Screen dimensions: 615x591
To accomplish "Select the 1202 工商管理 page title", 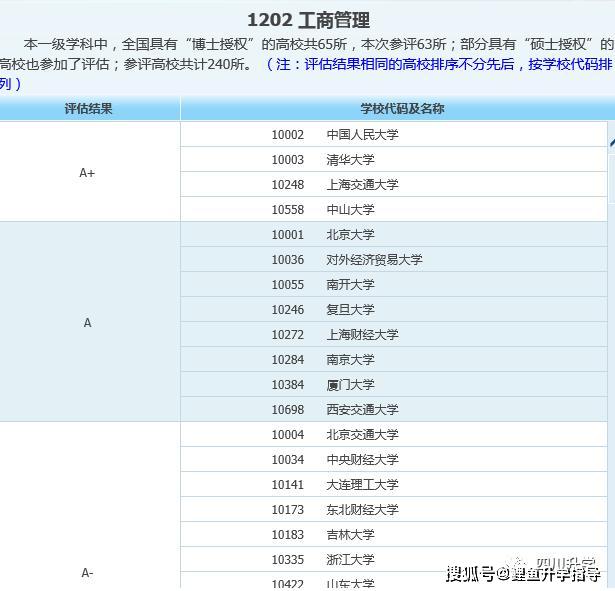I will 308,20.
